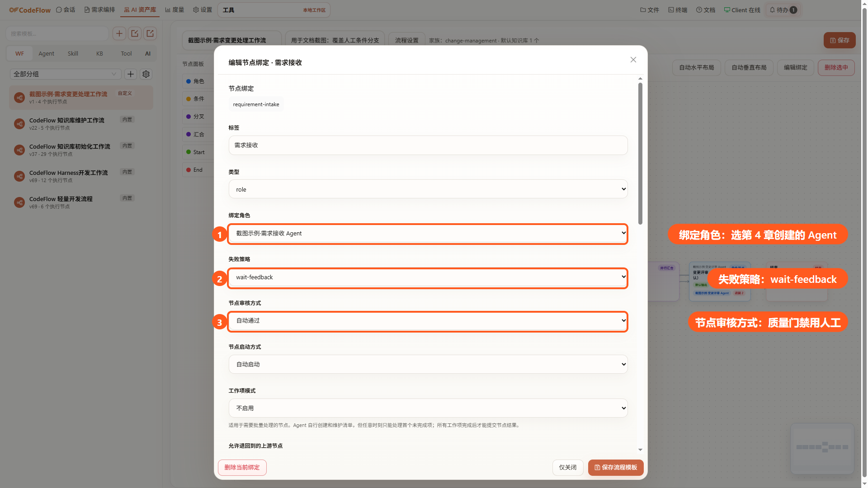
Task: Click the 流程设置 button
Action: [407, 40]
